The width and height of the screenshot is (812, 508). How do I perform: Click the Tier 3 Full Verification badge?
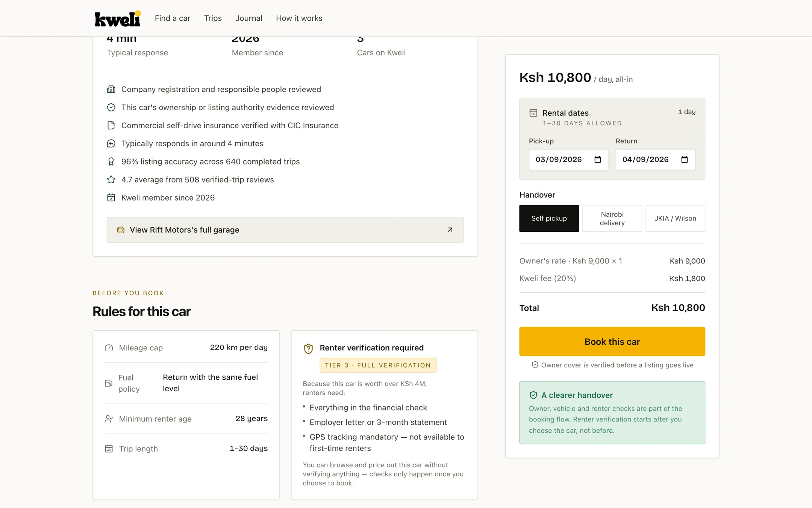point(378,365)
